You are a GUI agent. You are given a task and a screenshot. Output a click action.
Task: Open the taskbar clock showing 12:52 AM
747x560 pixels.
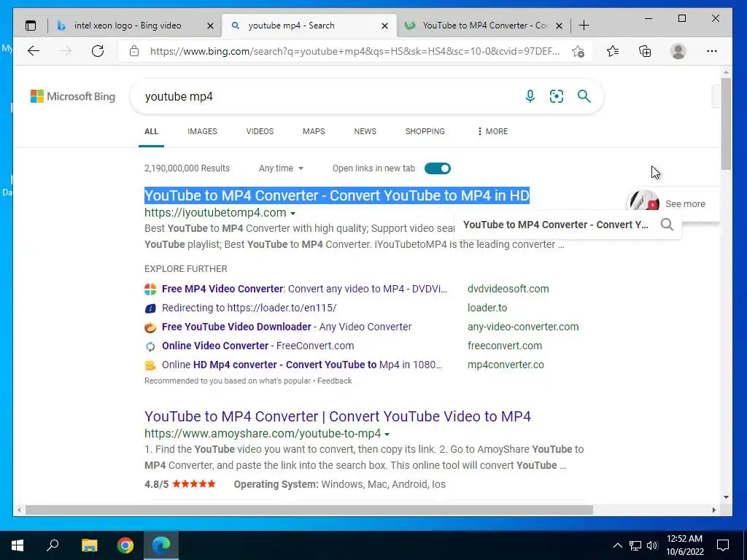coord(684,545)
